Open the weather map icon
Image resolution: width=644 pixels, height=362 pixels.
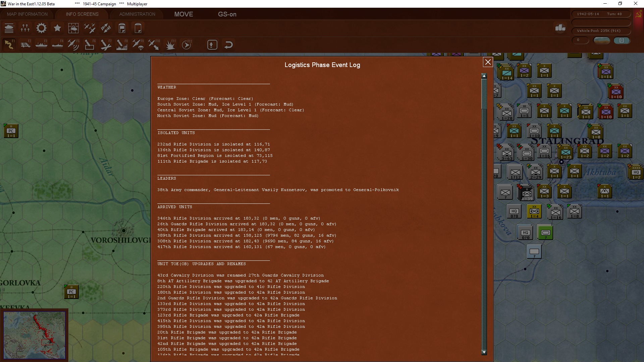click(x=73, y=28)
